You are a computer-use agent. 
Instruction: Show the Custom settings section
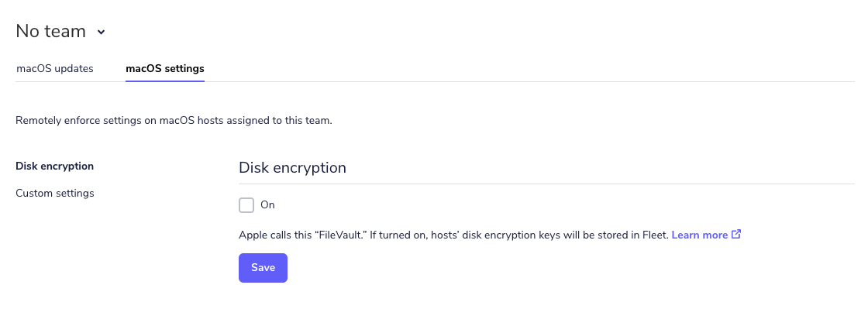pos(55,193)
